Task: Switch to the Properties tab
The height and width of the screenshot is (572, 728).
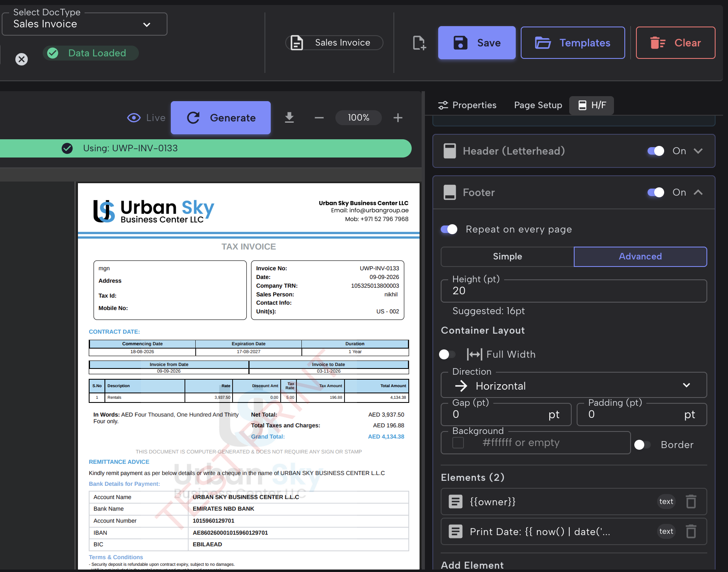Action: pos(467,105)
